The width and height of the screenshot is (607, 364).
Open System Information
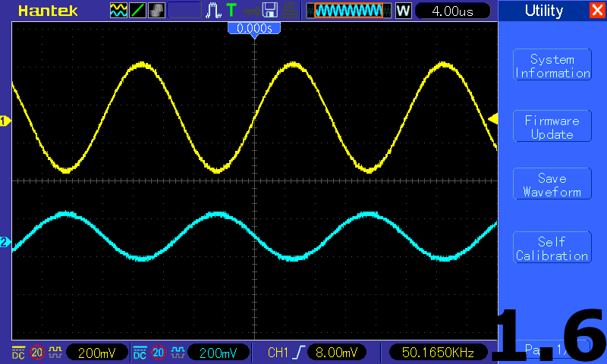click(552, 64)
